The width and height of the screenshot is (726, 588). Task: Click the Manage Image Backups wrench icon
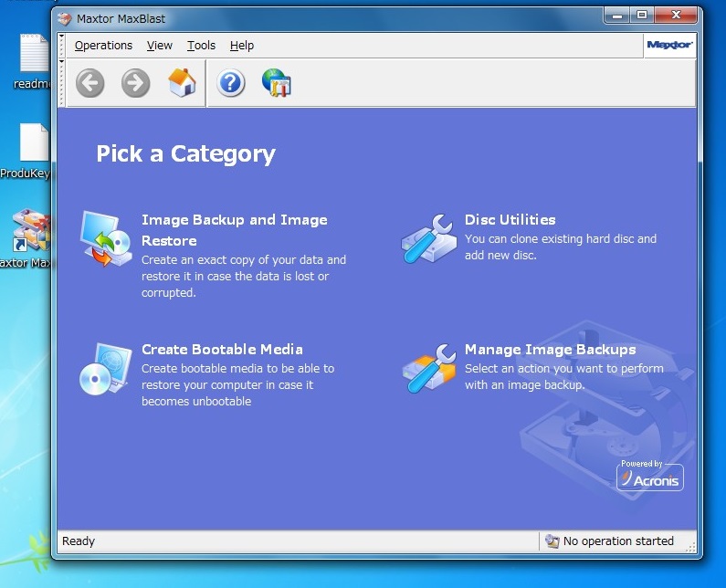pos(428,369)
